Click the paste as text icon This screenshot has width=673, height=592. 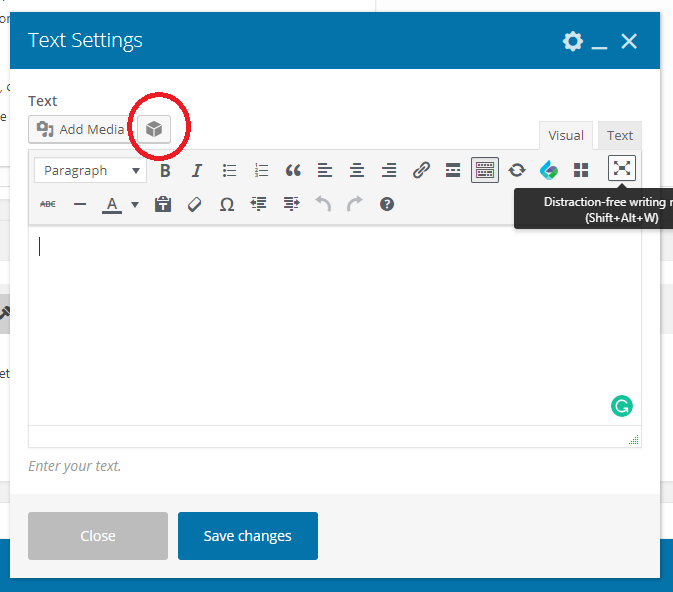[163, 204]
